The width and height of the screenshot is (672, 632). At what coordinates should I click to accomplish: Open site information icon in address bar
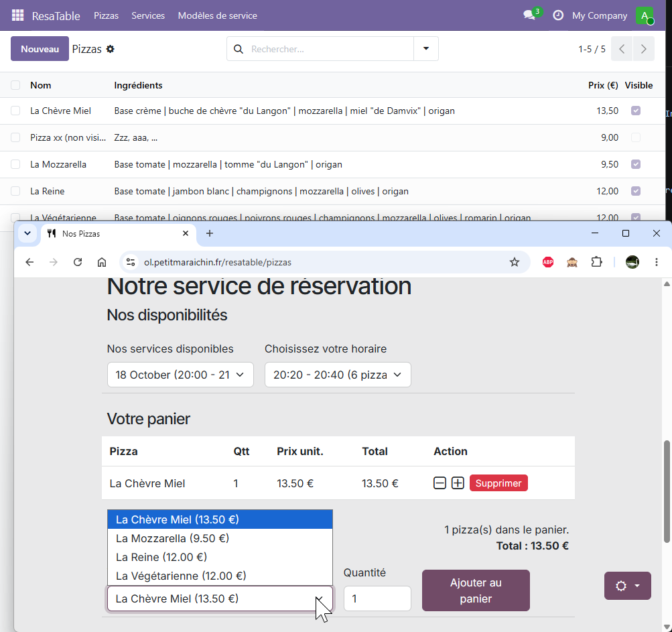(131, 262)
